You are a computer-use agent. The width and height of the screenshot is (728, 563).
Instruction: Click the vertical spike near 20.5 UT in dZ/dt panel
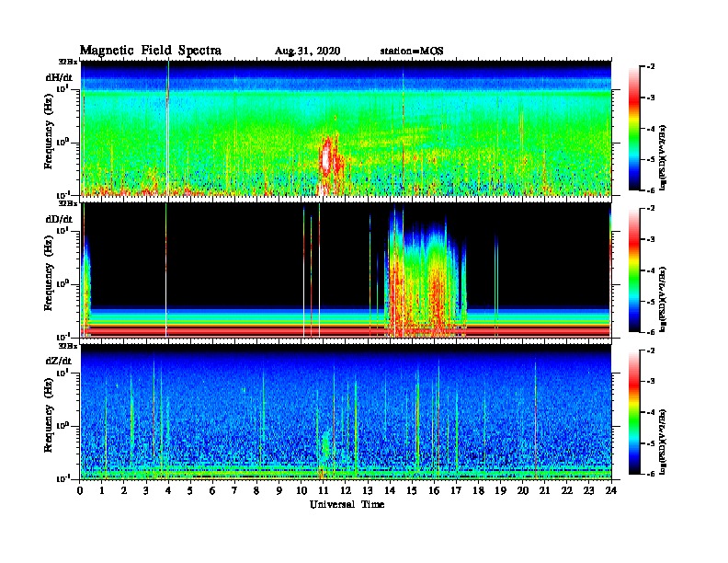pyautogui.click(x=535, y=418)
